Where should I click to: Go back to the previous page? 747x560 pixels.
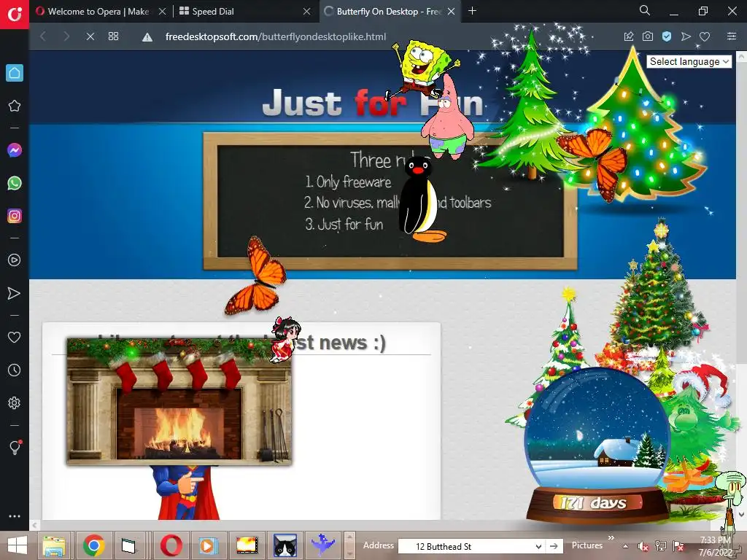(x=43, y=36)
